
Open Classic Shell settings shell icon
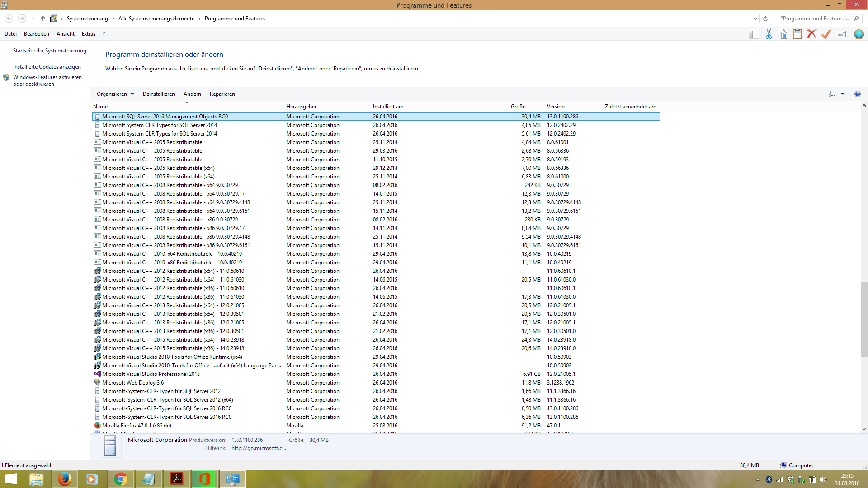point(859,34)
